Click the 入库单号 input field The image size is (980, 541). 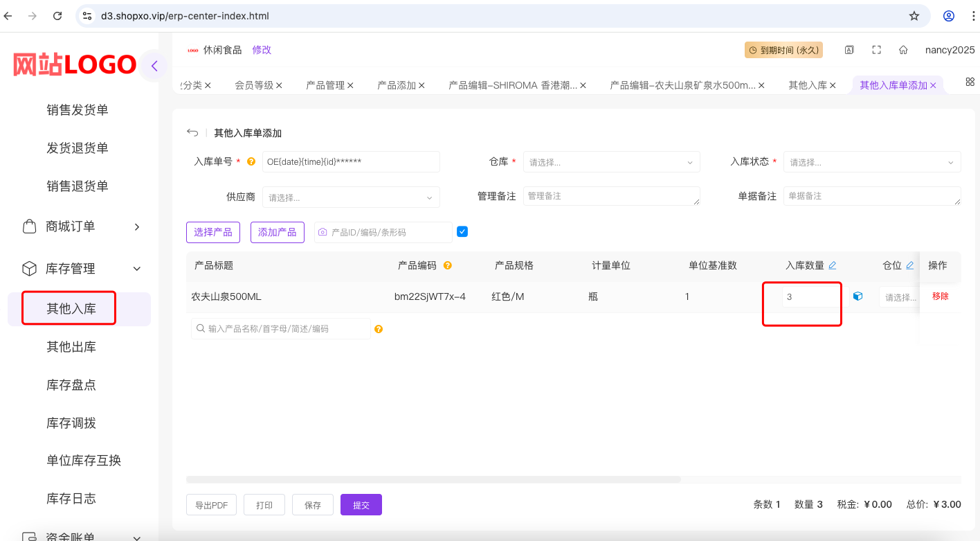point(351,162)
